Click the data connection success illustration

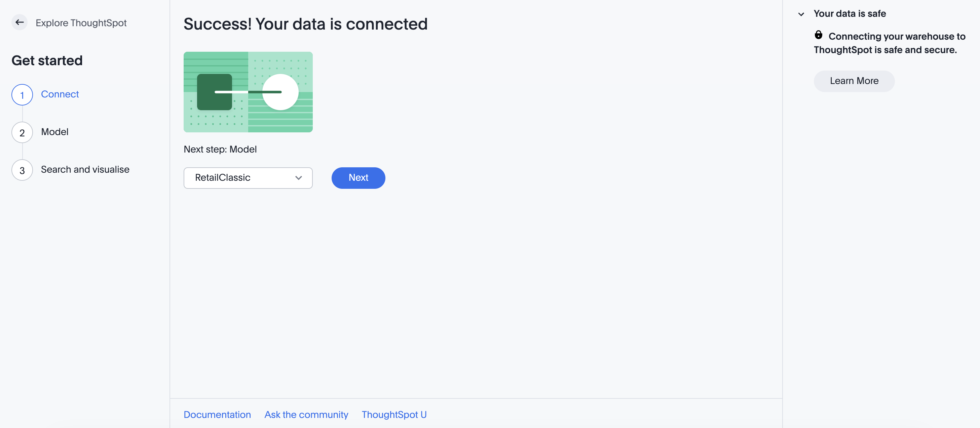(x=248, y=92)
